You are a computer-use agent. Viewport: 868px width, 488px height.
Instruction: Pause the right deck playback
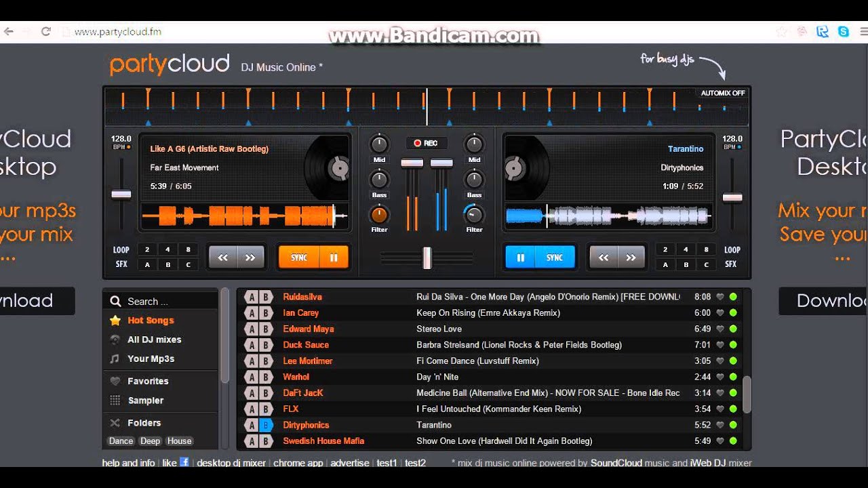click(521, 258)
